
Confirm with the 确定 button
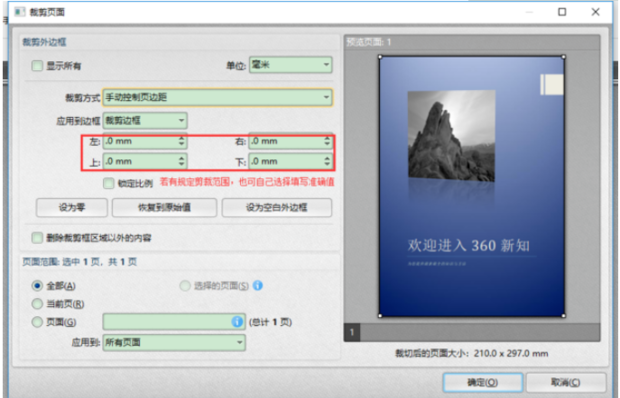point(483,382)
